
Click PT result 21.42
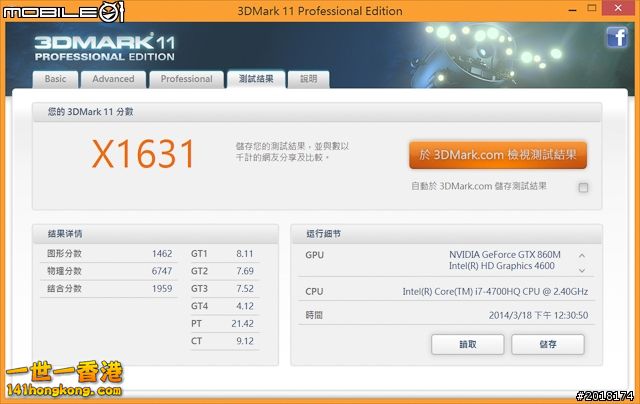pyautogui.click(x=242, y=324)
